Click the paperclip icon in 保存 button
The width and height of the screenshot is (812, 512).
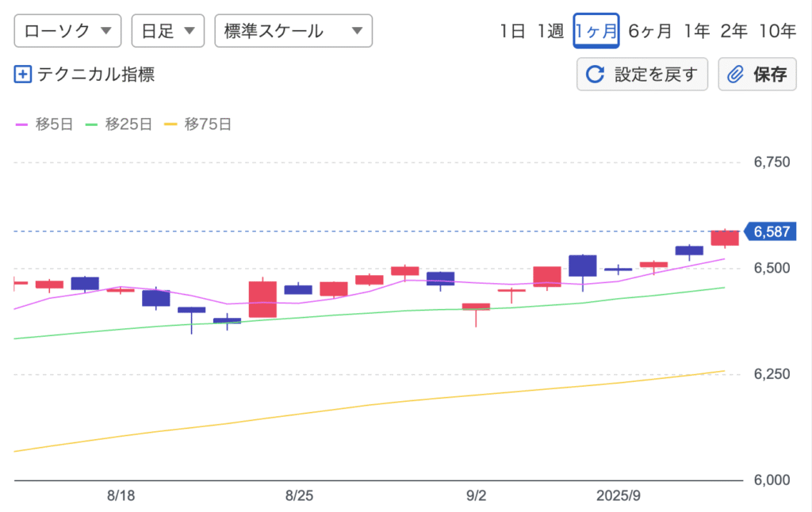(735, 75)
